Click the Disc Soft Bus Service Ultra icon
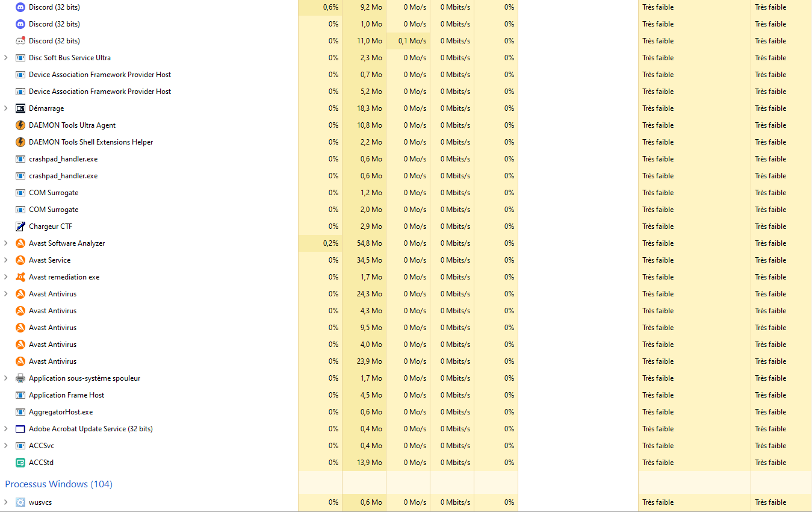Screen dimensions: 812x512 [x=20, y=58]
